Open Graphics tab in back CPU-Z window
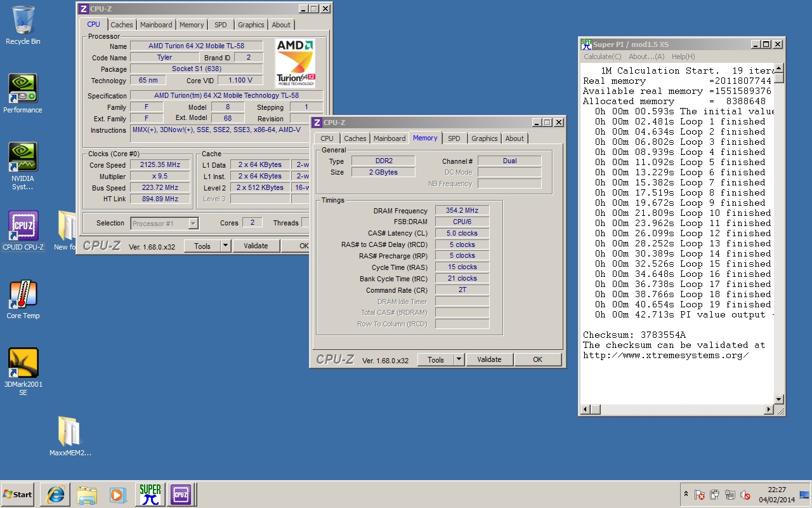This screenshot has width=812, height=508. click(x=251, y=25)
